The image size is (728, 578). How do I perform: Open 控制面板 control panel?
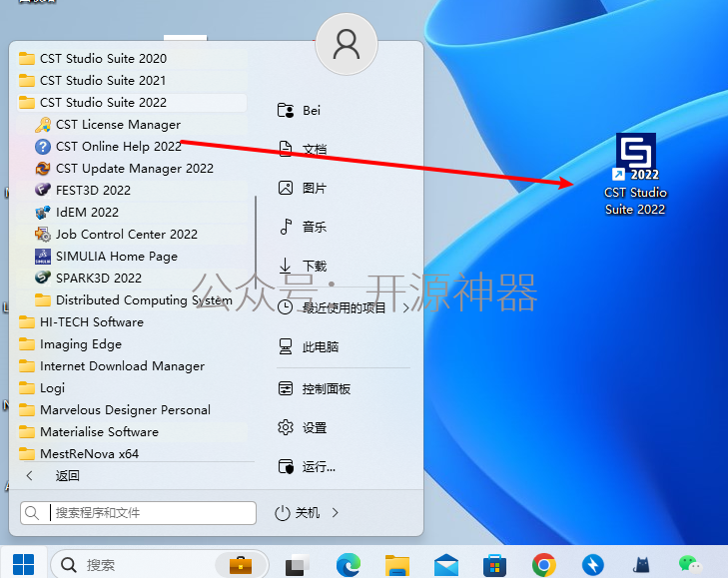(314, 388)
